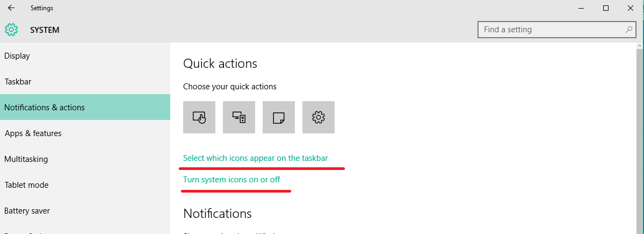This screenshot has height=234, width=644.
Task: Click the Note quick action tile
Action: pyautogui.click(x=278, y=117)
